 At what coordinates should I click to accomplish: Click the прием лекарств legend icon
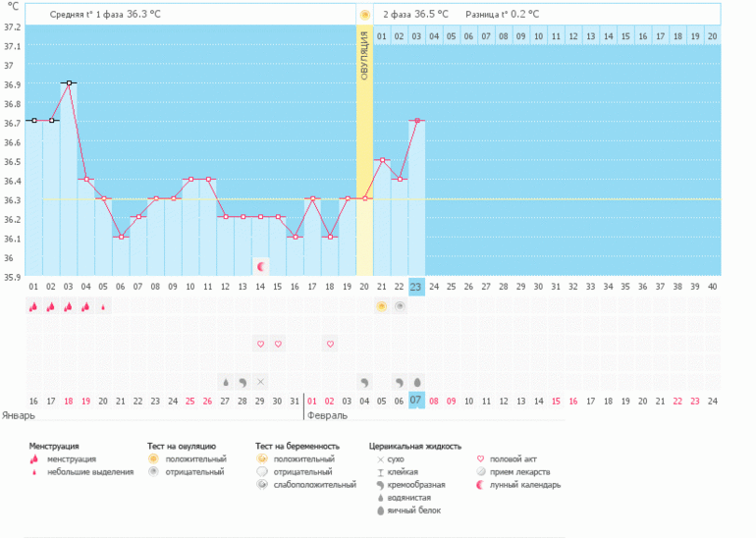[481, 472]
